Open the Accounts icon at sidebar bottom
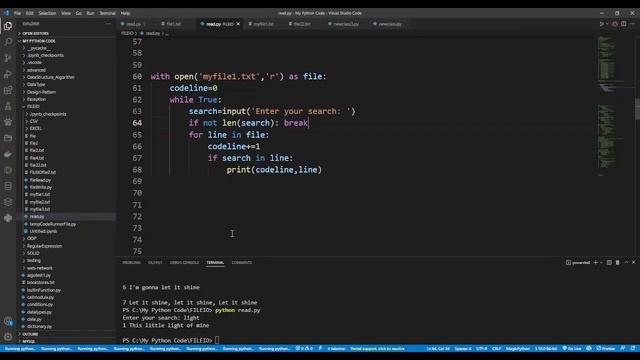 [8, 322]
